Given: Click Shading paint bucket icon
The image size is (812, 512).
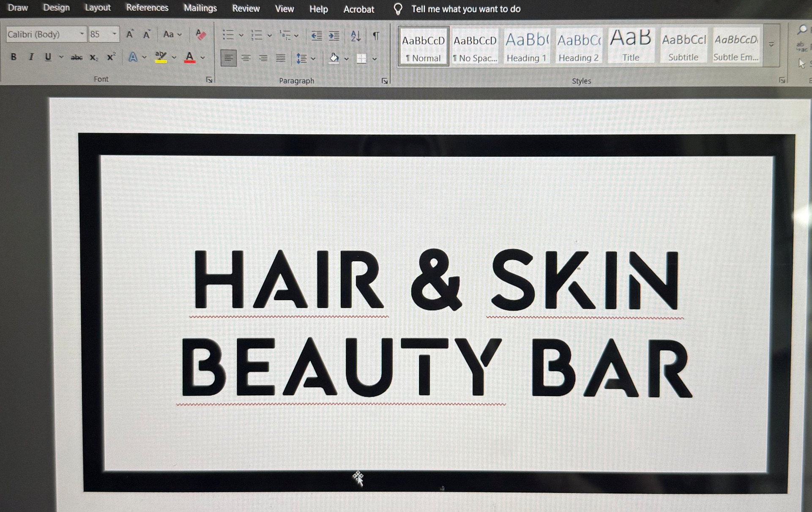Looking at the screenshot, I should (334, 58).
